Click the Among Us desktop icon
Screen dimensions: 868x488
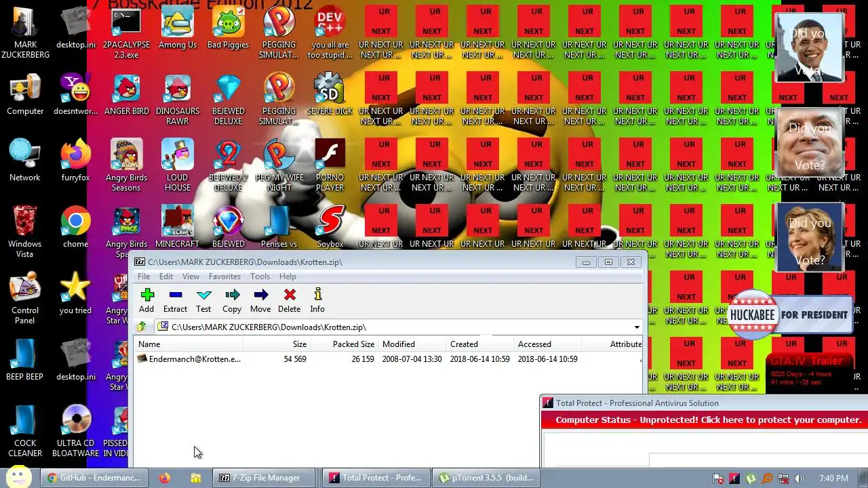[x=178, y=28]
